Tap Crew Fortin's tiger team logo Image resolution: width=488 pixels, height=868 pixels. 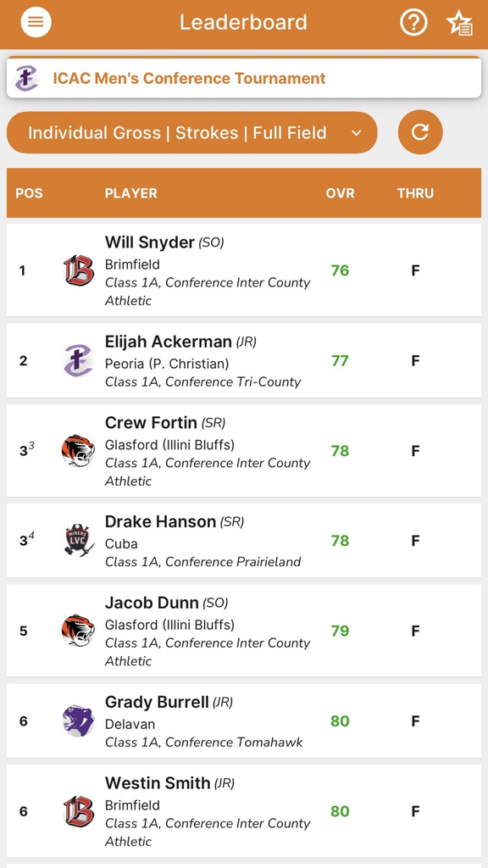pos(79,451)
